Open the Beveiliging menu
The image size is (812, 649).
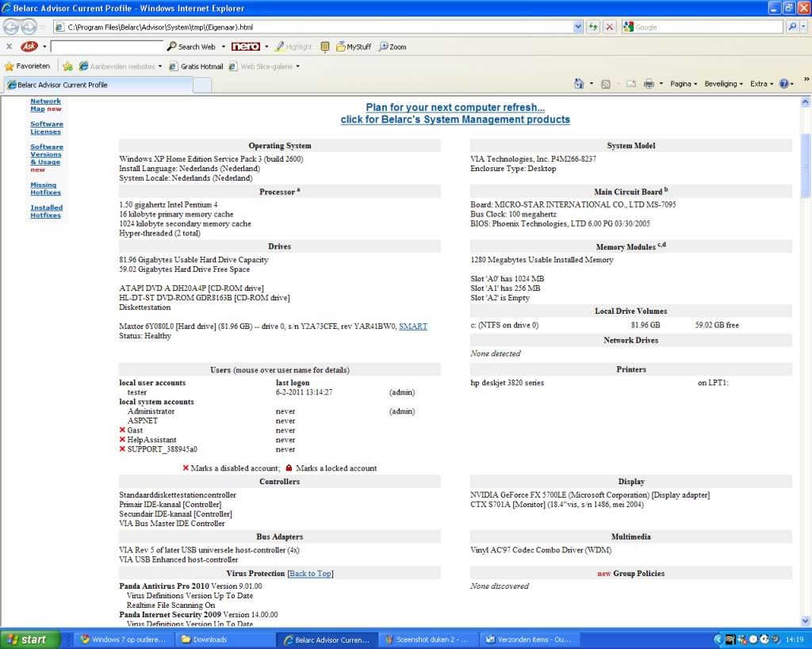click(x=723, y=84)
